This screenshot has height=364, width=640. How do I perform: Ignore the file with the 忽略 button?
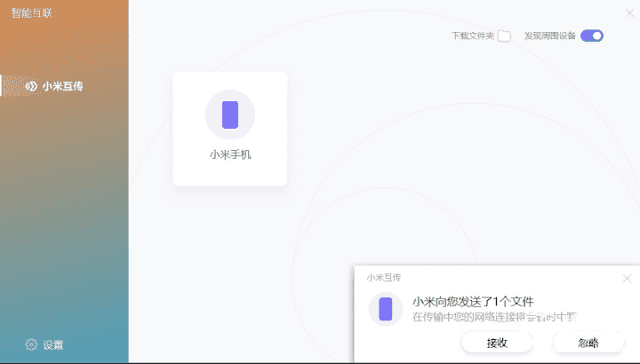[588, 343]
